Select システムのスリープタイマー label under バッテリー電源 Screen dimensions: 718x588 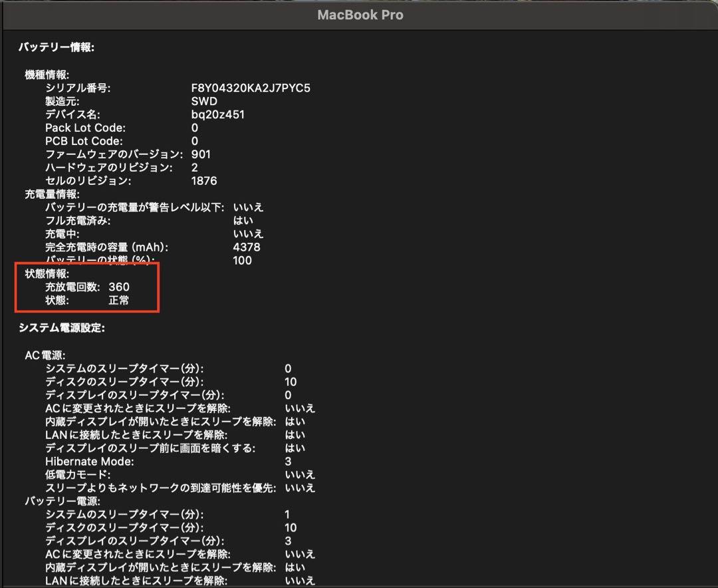[x=124, y=515]
